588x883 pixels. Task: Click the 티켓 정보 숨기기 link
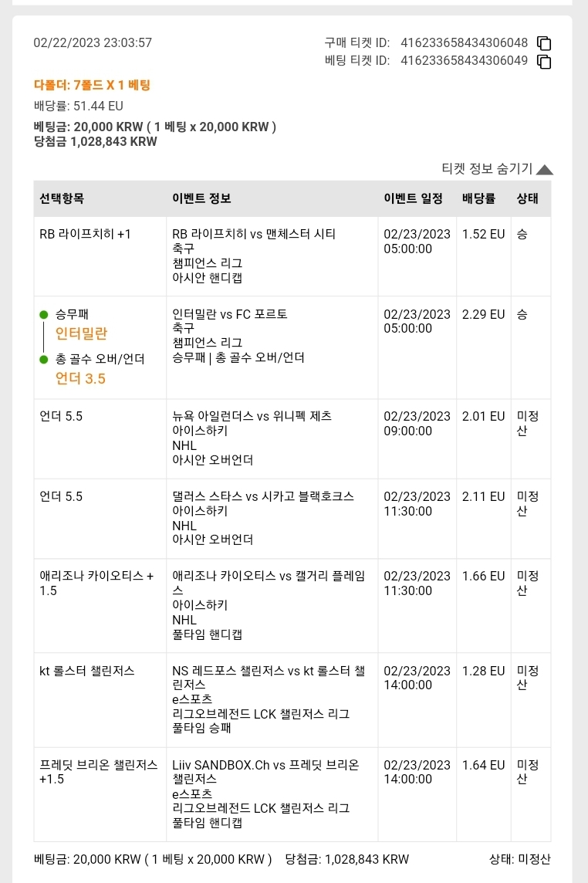(x=487, y=168)
